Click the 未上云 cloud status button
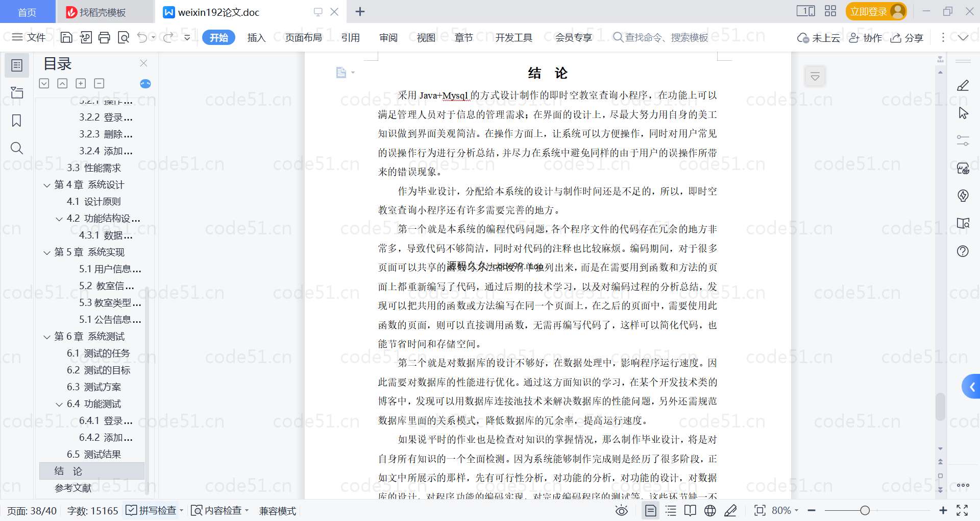 coord(819,37)
